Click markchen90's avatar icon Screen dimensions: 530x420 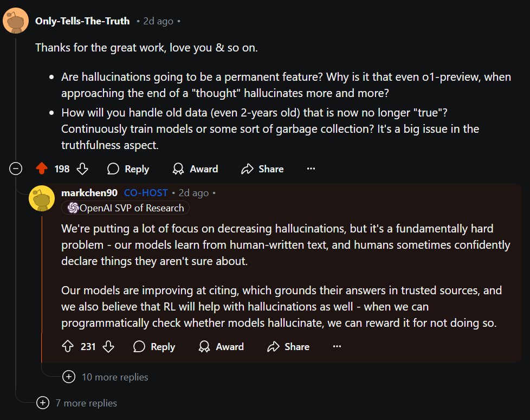[42, 198]
